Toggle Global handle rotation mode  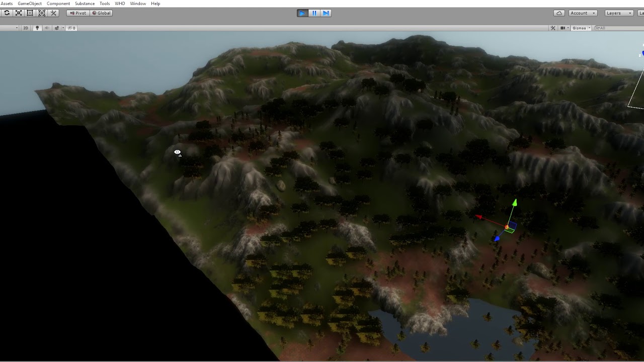[x=101, y=13]
